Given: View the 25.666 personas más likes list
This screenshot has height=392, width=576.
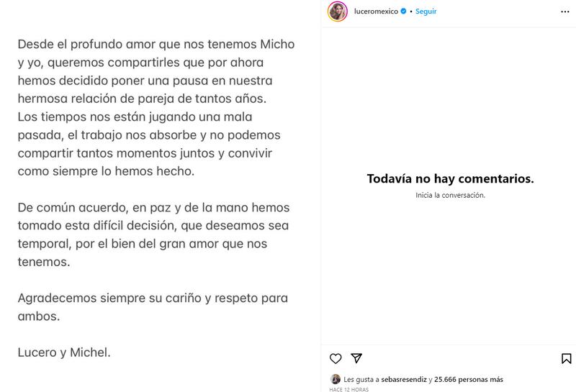Looking at the screenshot, I should point(469,379).
